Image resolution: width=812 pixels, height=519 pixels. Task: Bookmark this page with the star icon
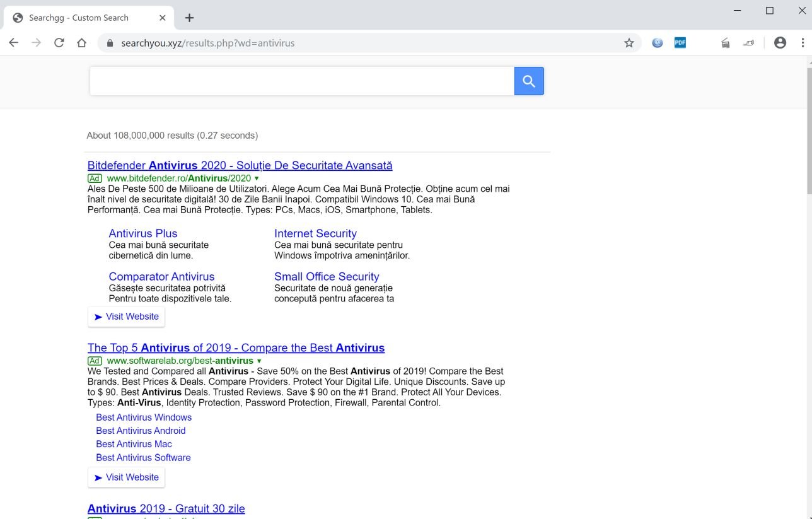(629, 43)
